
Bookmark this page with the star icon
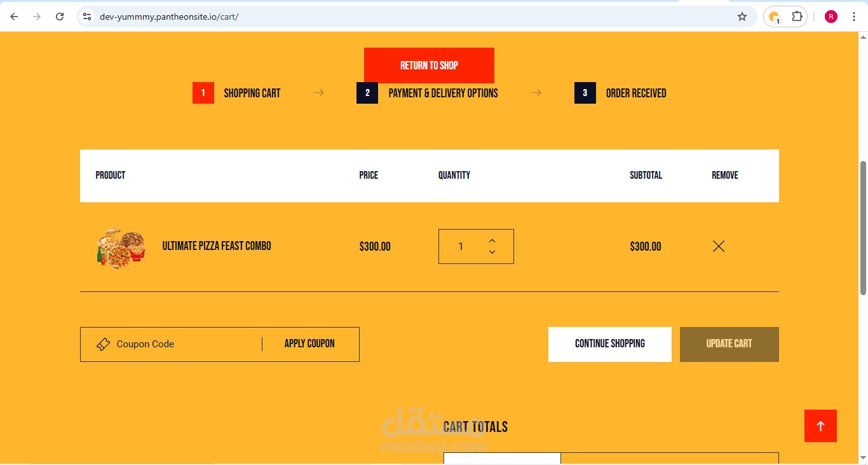click(742, 17)
